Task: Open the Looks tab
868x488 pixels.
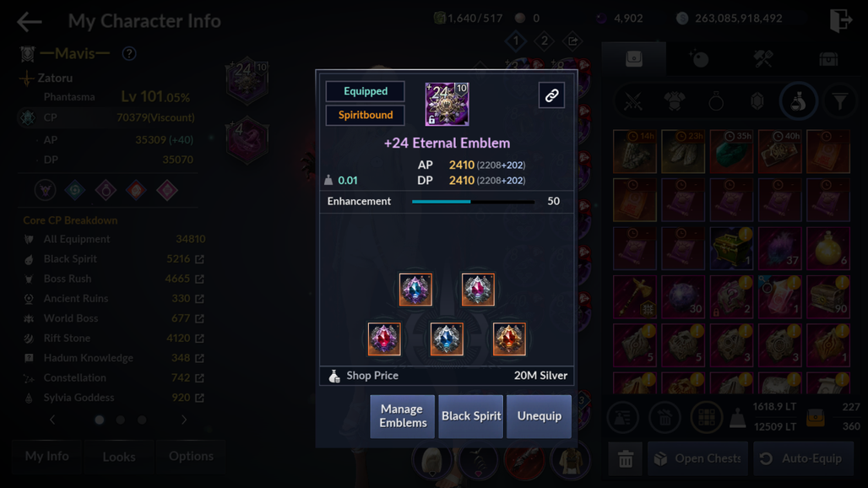Action: click(x=119, y=457)
